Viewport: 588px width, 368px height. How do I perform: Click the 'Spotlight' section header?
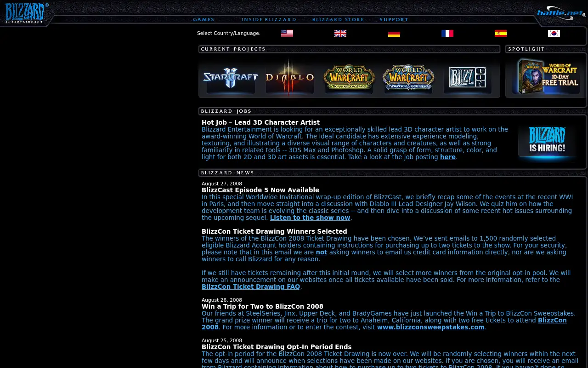[526, 49]
